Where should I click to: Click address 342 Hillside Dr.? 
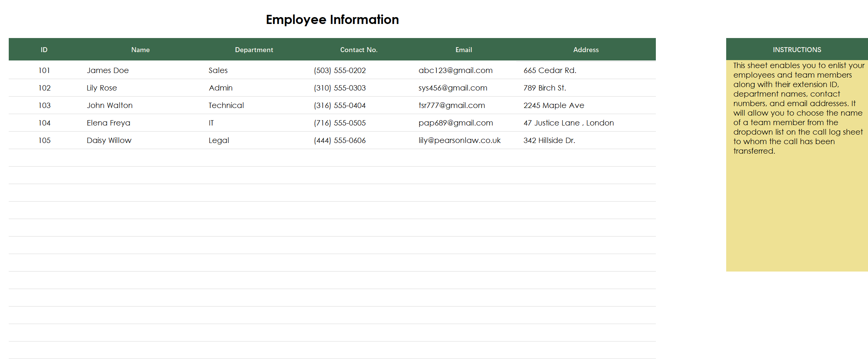click(549, 140)
